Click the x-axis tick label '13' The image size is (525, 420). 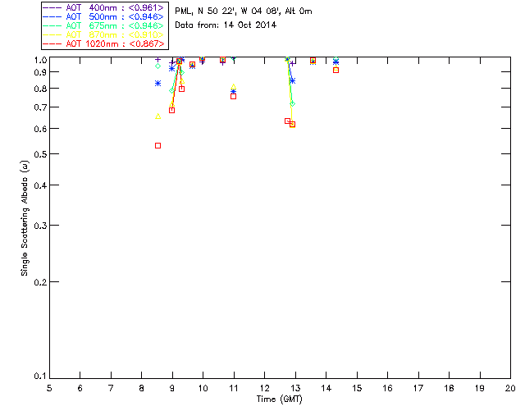[295, 388]
